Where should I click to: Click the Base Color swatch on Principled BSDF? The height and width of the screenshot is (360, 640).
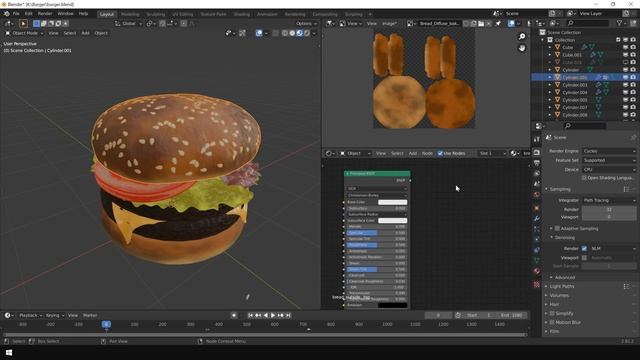click(x=392, y=202)
